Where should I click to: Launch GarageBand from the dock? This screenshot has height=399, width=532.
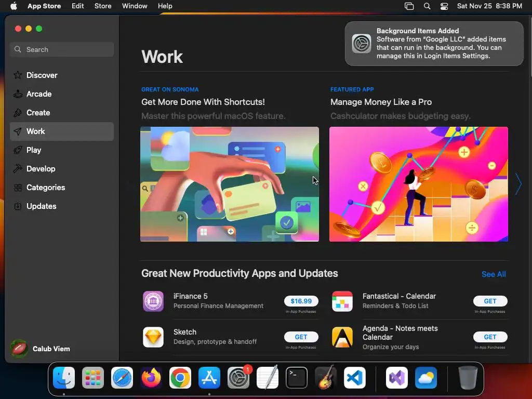[326, 377]
